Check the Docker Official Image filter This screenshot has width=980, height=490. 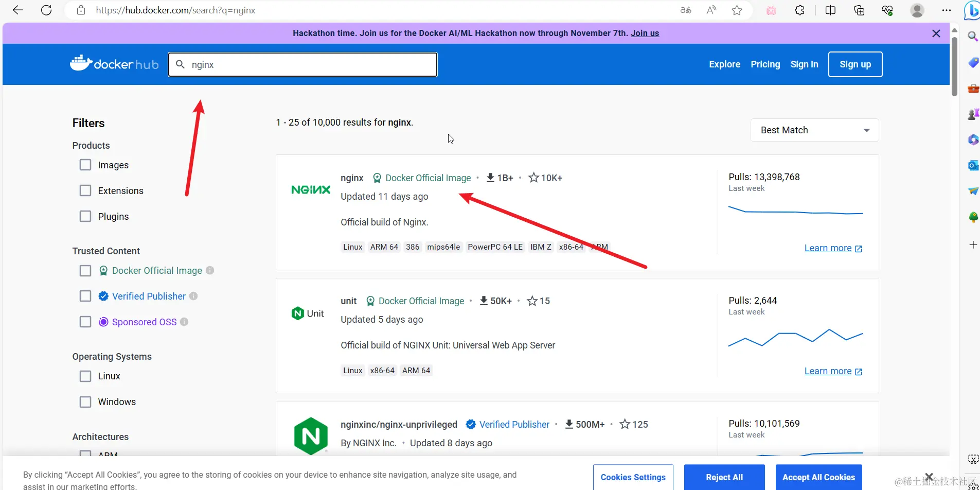[x=85, y=270]
